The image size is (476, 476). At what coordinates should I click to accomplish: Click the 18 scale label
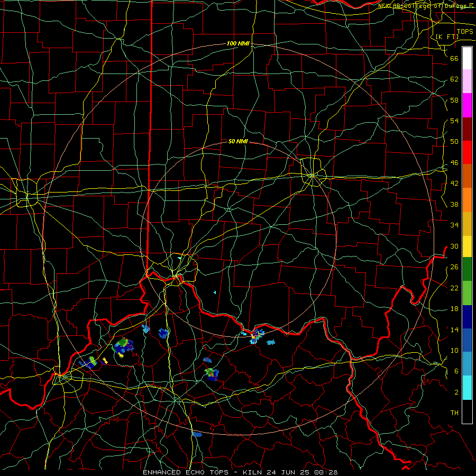pos(454,309)
